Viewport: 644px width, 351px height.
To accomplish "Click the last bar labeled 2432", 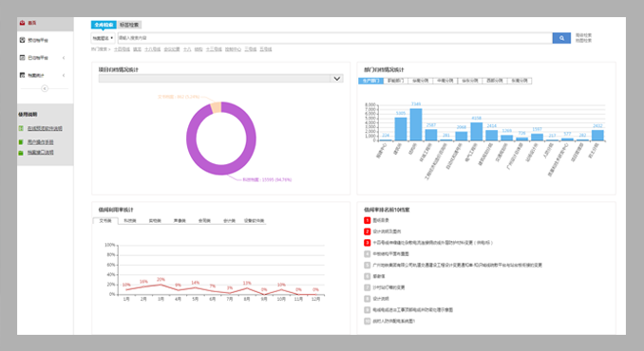I will pos(597,136).
